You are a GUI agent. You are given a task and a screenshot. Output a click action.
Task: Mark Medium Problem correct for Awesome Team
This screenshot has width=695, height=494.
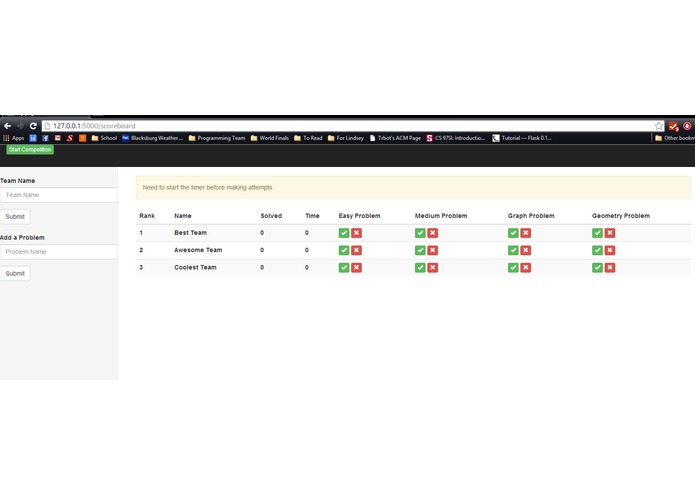[x=420, y=250]
